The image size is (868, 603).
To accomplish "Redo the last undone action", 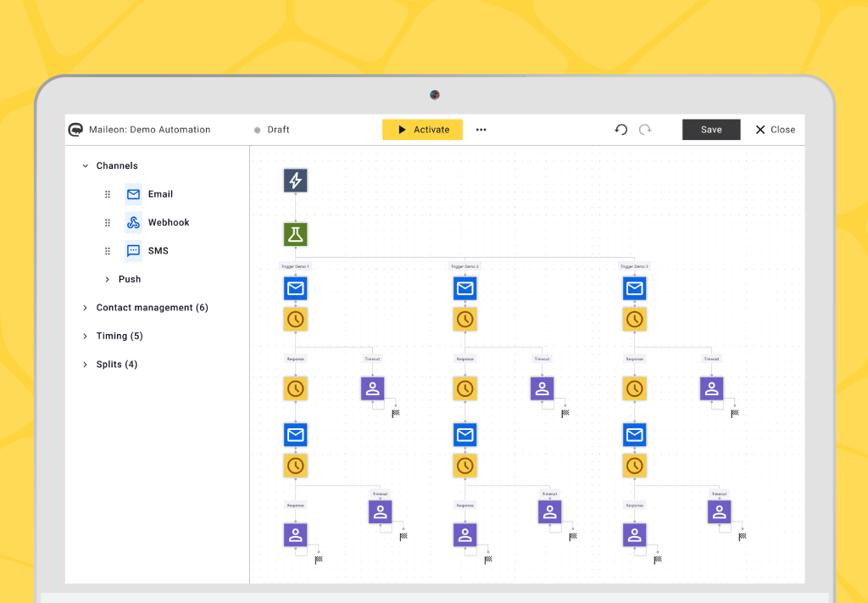I will tap(644, 130).
